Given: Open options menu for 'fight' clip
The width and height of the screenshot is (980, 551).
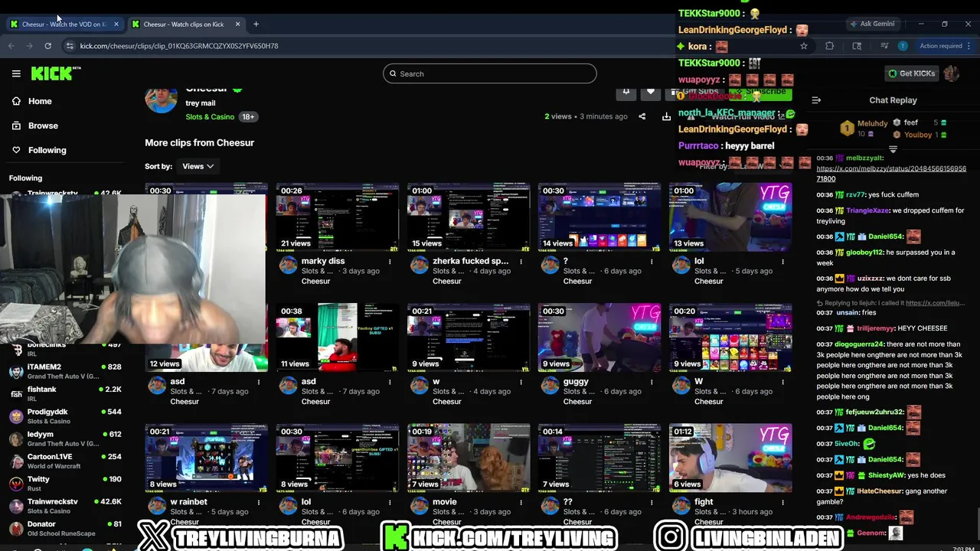Looking at the screenshot, I should point(782,502).
